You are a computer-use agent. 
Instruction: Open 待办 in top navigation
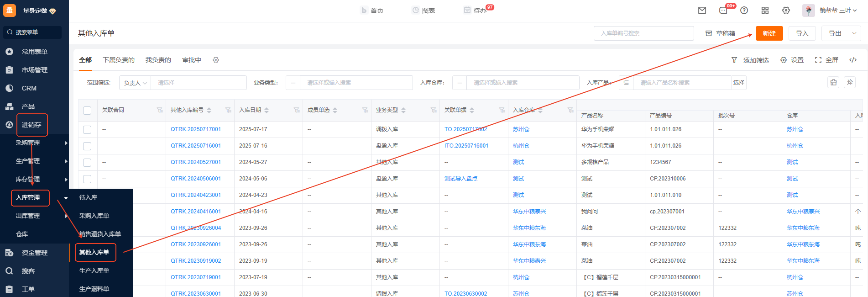(475, 10)
